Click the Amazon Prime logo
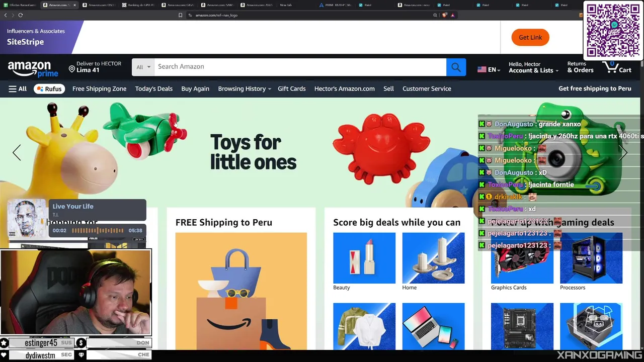Image resolution: width=644 pixels, height=362 pixels. [x=33, y=68]
